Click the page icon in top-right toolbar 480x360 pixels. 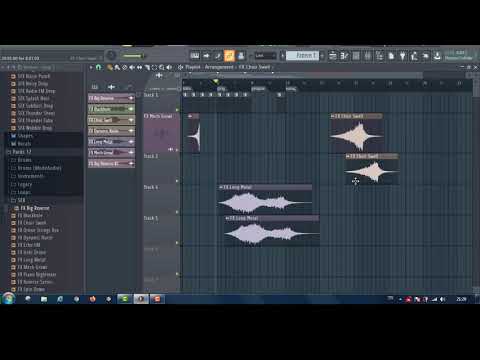(391, 56)
